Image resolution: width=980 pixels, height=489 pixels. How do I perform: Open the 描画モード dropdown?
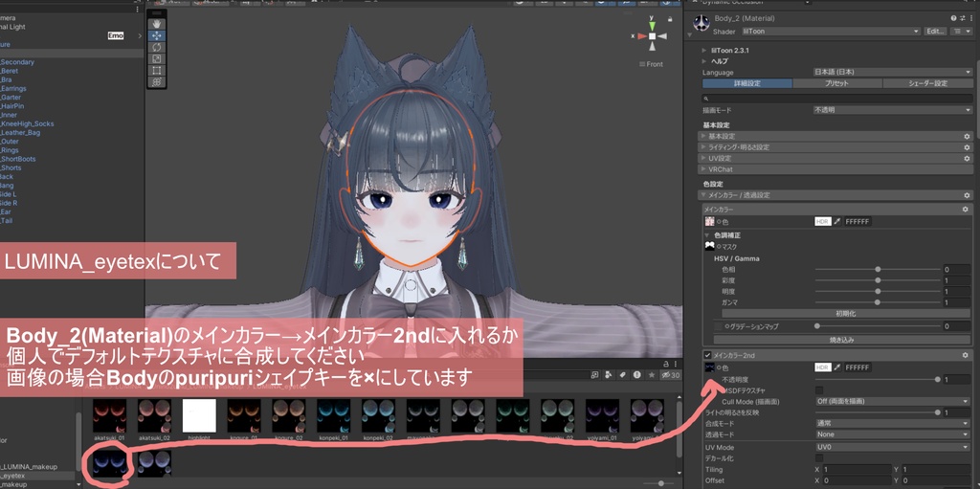point(892,110)
